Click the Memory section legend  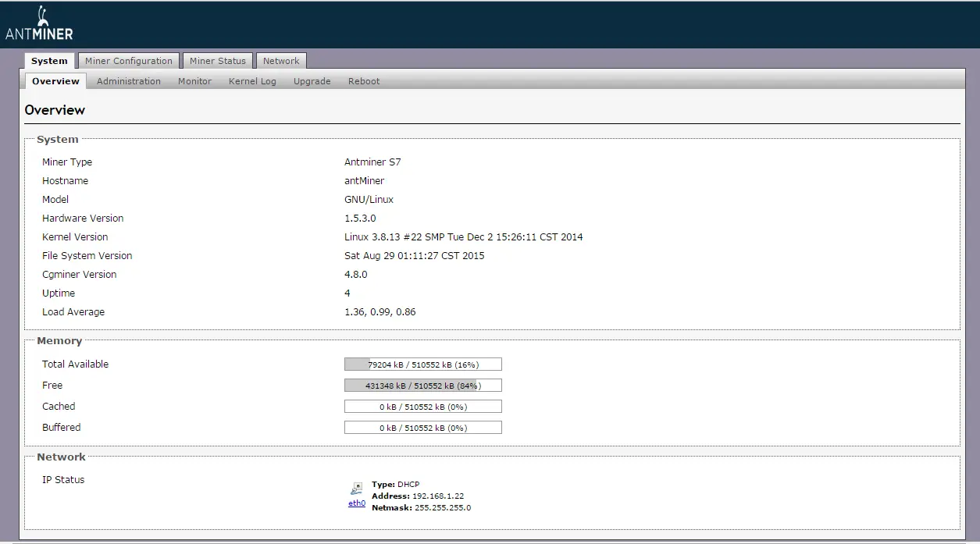[x=59, y=341]
